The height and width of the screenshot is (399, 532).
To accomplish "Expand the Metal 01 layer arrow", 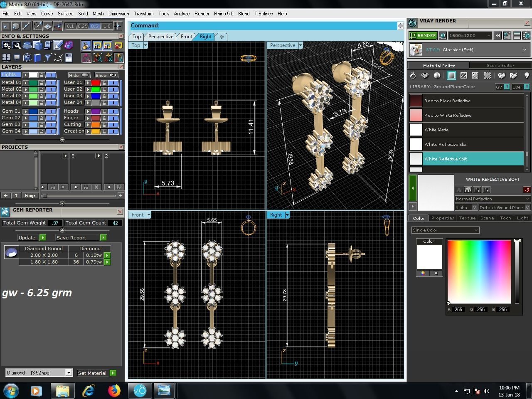I will 25,83.
